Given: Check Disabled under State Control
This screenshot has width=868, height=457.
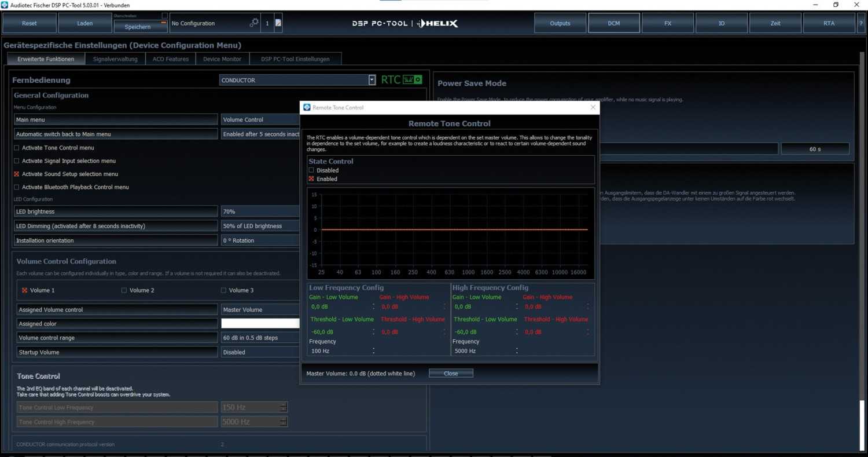Looking at the screenshot, I should tap(311, 170).
